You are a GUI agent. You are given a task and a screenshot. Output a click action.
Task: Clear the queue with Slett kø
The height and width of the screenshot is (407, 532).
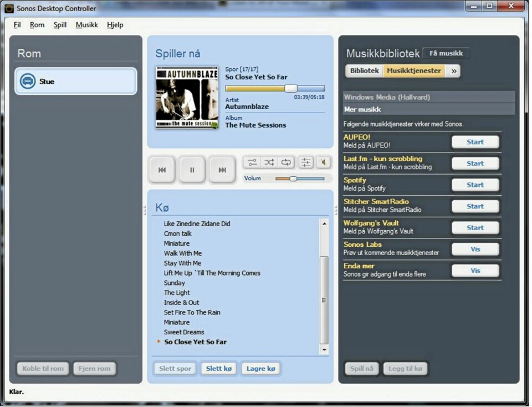pyautogui.click(x=219, y=369)
